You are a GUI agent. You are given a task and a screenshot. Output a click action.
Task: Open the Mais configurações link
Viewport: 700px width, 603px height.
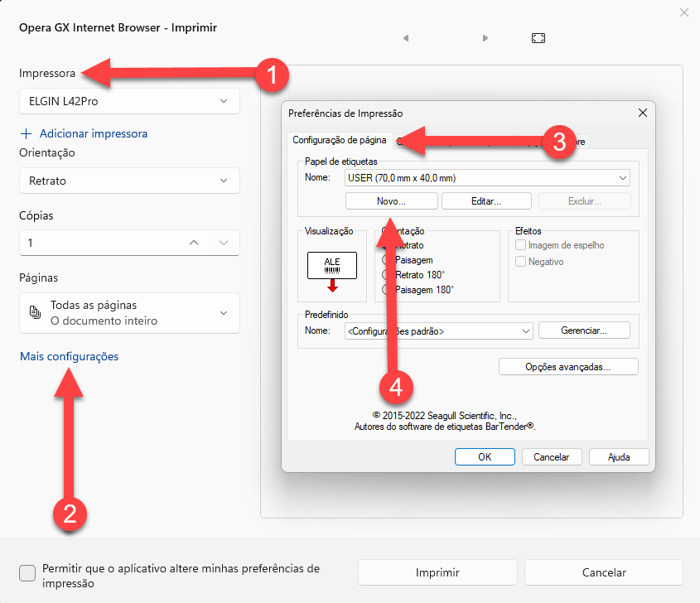point(70,356)
